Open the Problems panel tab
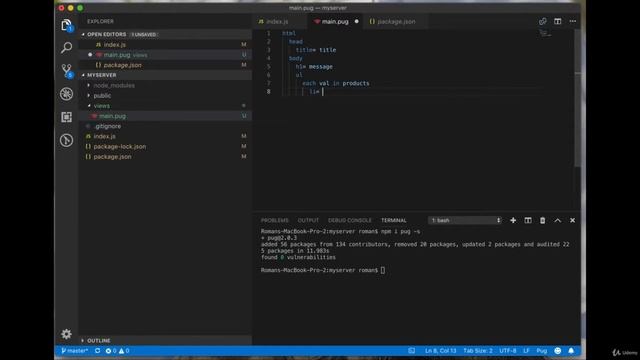This screenshot has width=640, height=360. click(275, 220)
